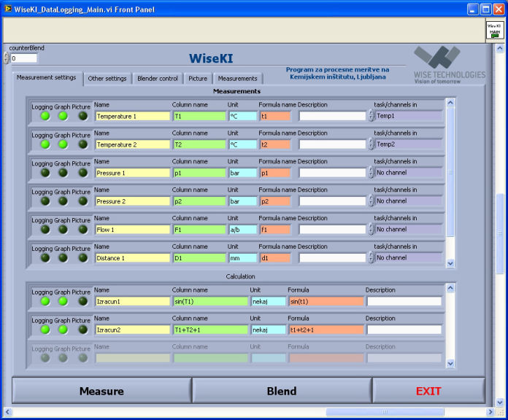Click the red EXIT button
508x420 pixels.
pos(428,391)
